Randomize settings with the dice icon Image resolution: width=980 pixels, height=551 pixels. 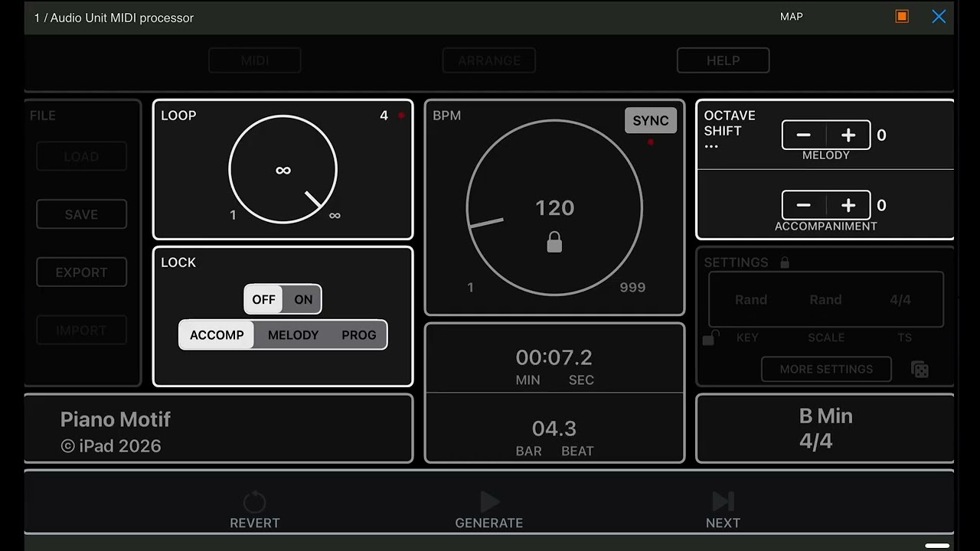(920, 370)
